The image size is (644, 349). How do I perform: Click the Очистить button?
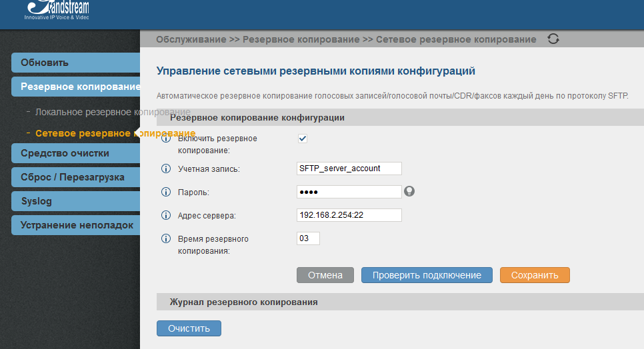pos(189,328)
